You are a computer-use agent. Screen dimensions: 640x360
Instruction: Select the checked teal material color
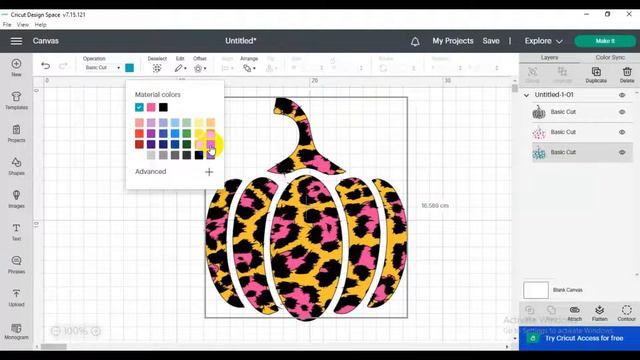[x=139, y=107]
